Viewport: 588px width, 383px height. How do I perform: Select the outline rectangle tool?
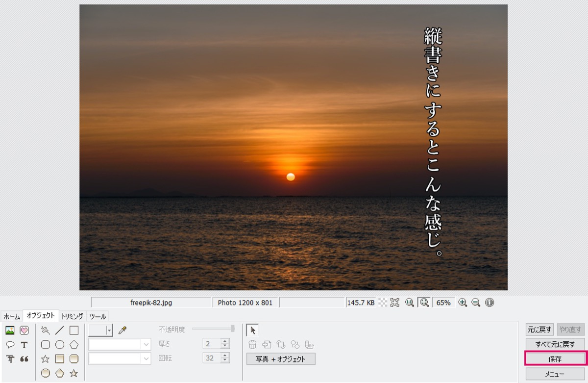click(74, 331)
